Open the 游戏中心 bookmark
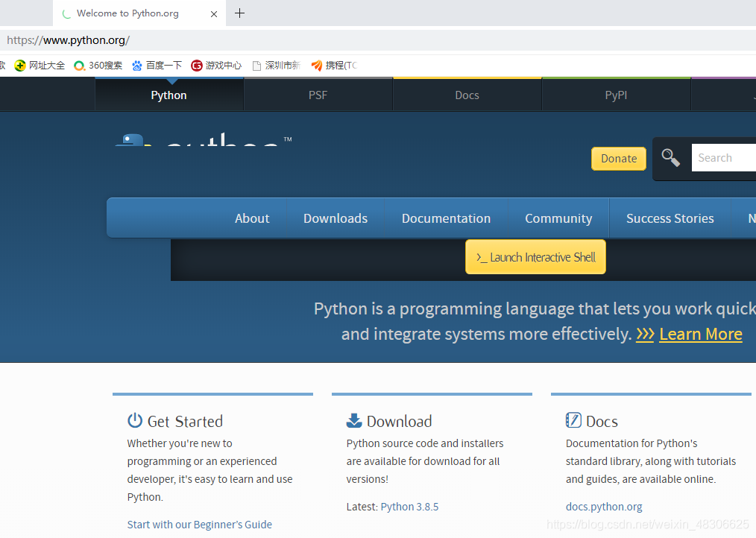 point(216,66)
